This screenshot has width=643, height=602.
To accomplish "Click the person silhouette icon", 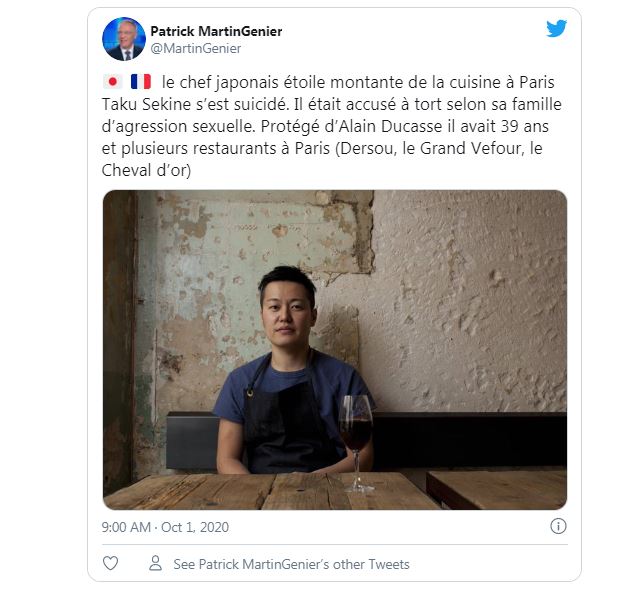I will tap(155, 563).
